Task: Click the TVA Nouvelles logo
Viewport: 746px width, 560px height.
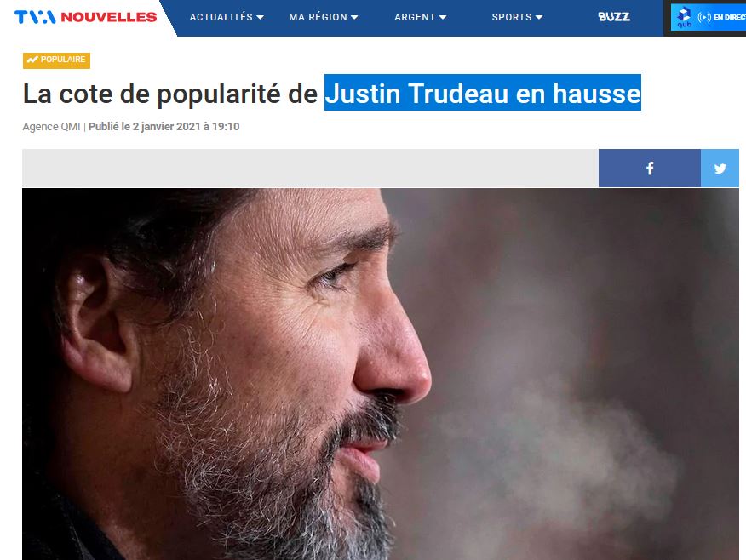Action: pos(86,17)
